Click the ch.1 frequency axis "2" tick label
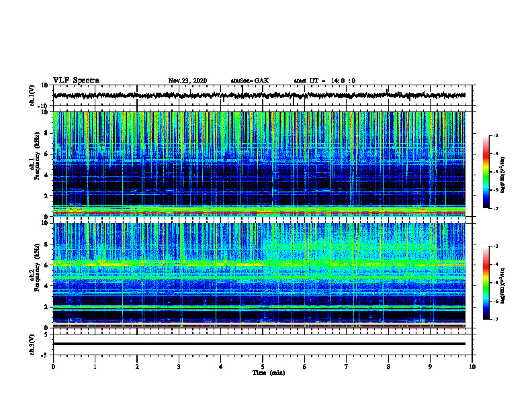 46,196
